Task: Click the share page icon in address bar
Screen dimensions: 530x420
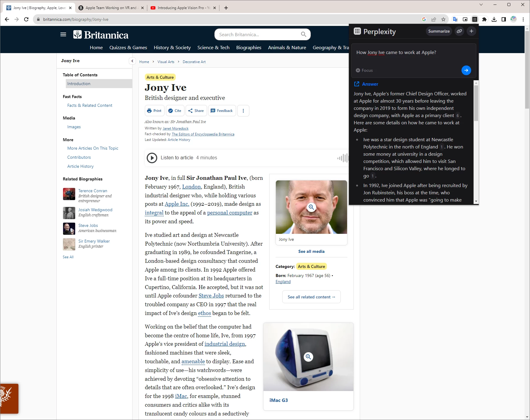Action: tap(434, 19)
